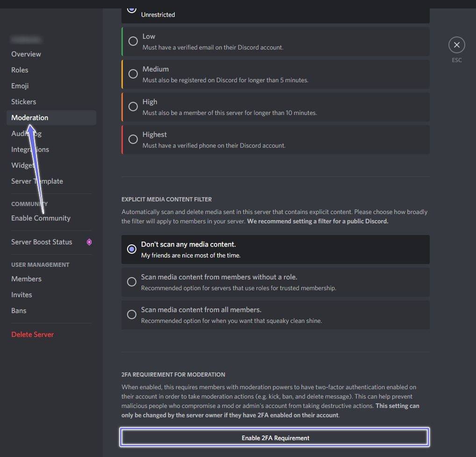This screenshot has width=476, height=457.
Task: Select the Medium verification level
Action: 133,74
